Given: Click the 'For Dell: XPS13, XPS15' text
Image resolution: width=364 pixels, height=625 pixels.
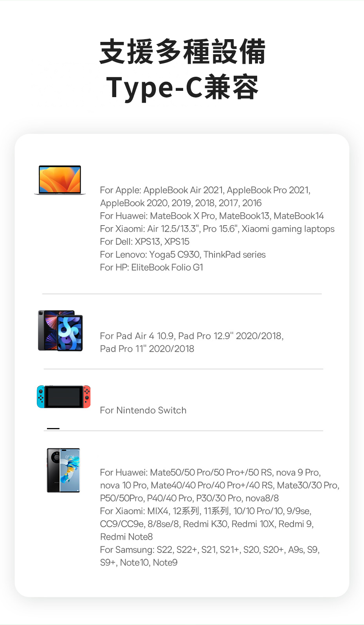Looking at the screenshot, I should tap(144, 242).
